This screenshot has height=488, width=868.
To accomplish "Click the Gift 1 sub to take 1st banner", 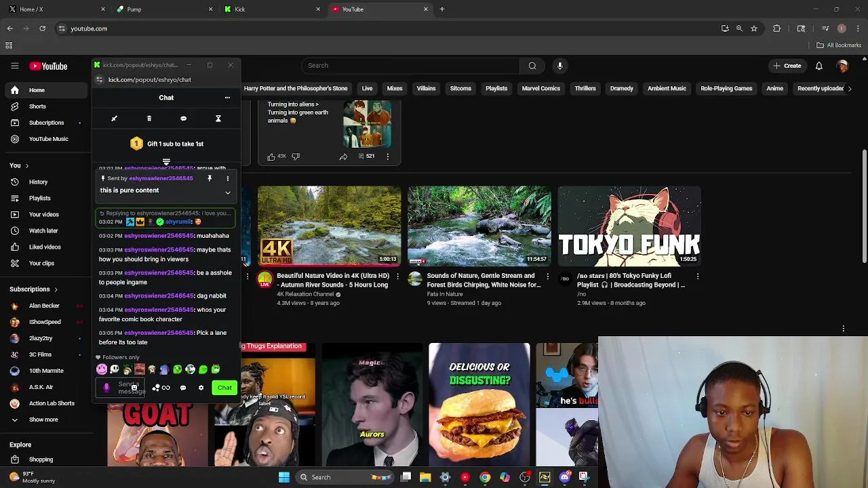I will pos(167,144).
